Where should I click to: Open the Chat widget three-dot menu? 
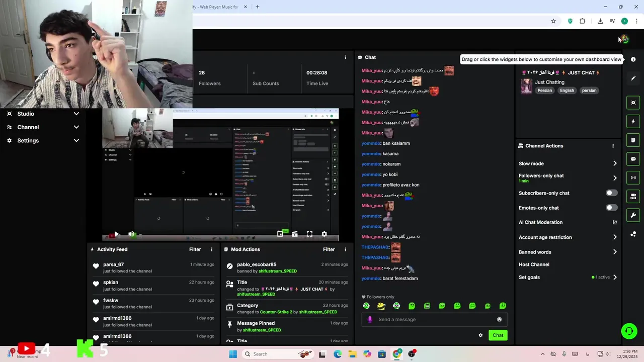[507, 57]
